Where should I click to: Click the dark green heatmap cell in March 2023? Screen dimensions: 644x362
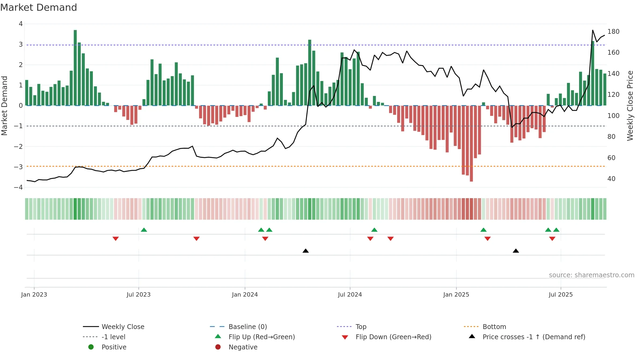point(75,209)
